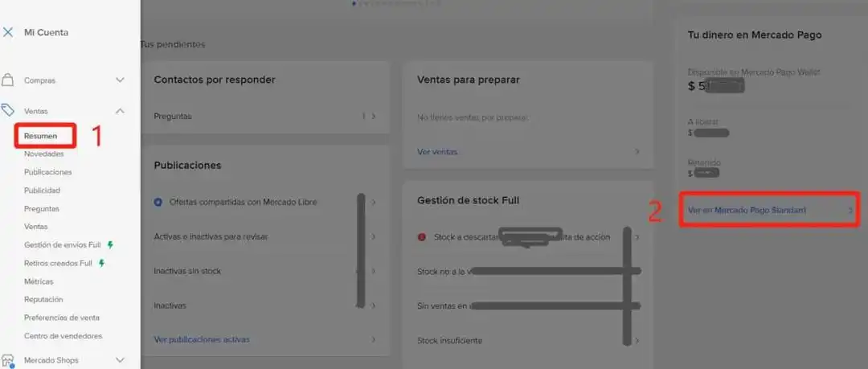Click No tienes ventas por preparar text
Screen dimensions: 868x369
click(473, 117)
